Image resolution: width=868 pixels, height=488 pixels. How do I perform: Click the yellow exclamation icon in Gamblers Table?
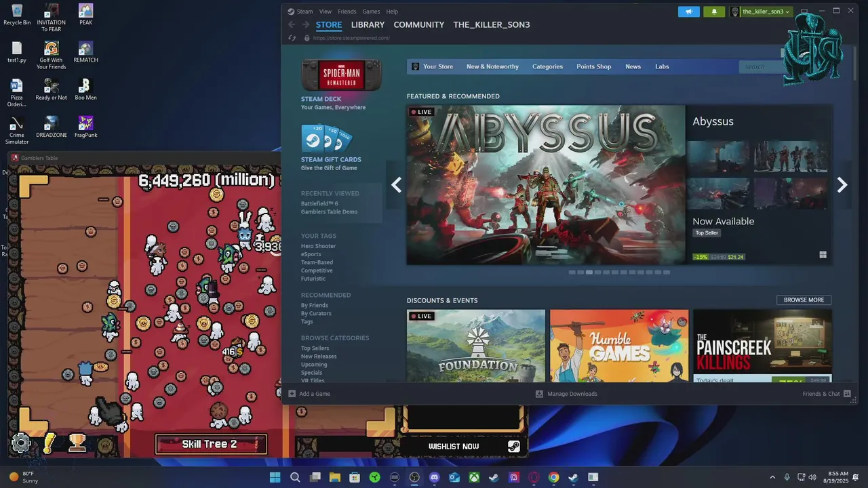click(50, 443)
